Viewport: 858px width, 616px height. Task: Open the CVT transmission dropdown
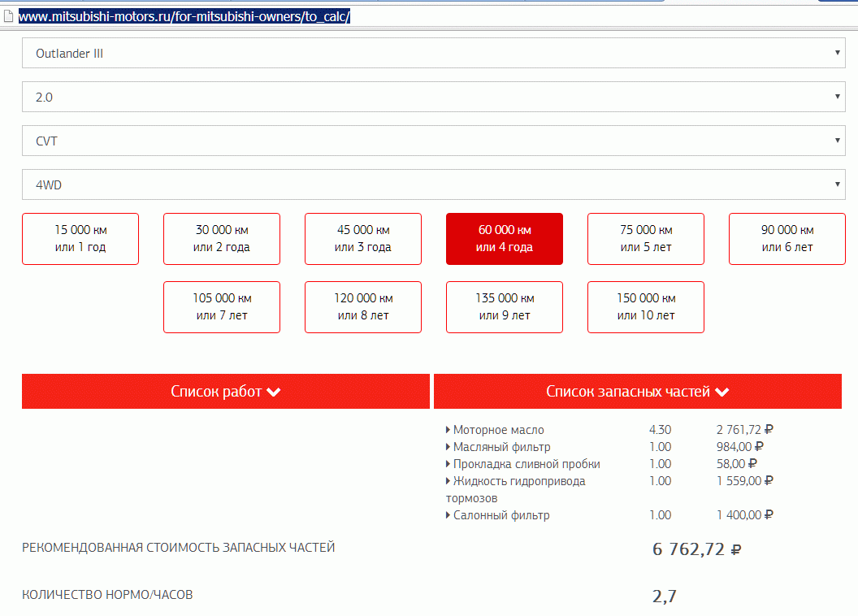[x=433, y=141]
